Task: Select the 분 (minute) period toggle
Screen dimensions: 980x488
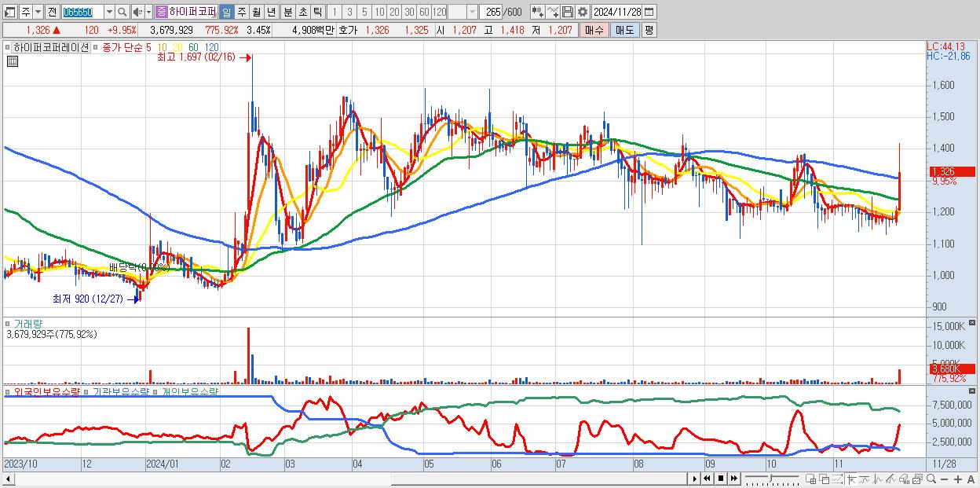Action: coord(288,12)
